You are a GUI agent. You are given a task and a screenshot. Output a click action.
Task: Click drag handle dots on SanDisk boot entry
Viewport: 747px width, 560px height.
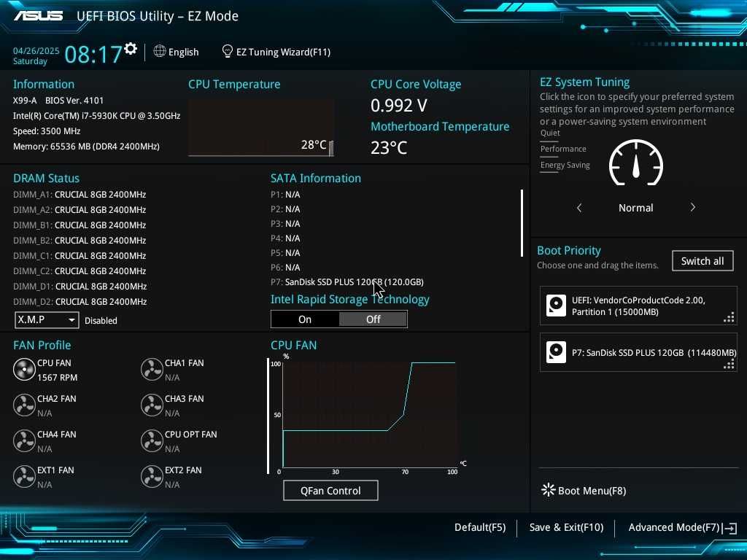coord(729,365)
